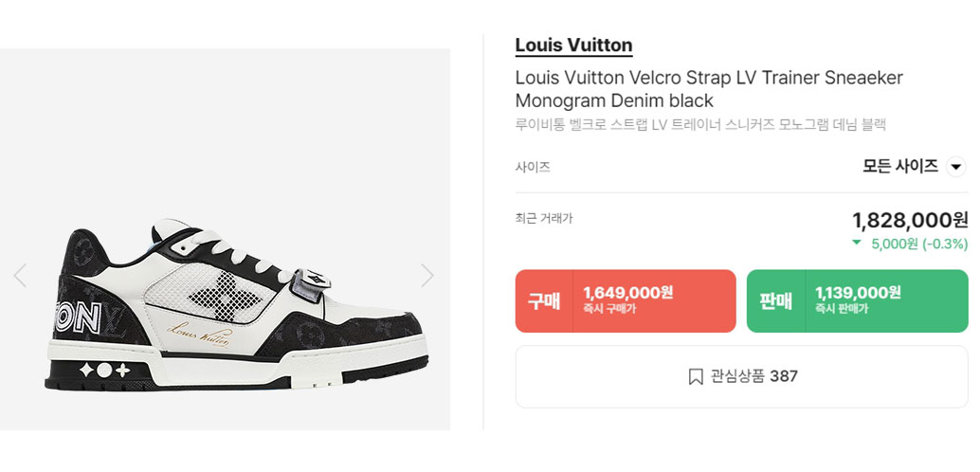980x472 pixels.
Task: Click the 사이즈 label
Action: (x=533, y=167)
